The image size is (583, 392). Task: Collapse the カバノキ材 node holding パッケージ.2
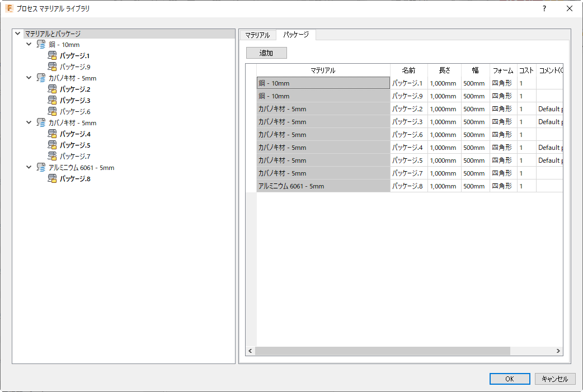tap(29, 78)
